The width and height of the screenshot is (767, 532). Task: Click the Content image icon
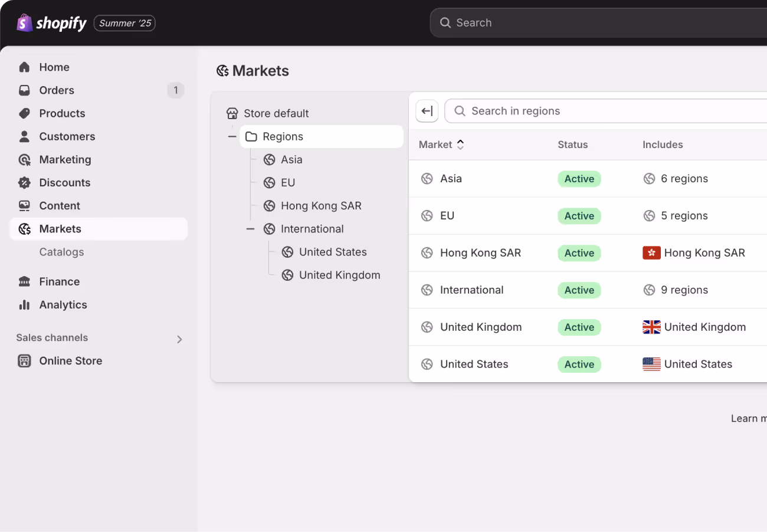click(x=24, y=206)
